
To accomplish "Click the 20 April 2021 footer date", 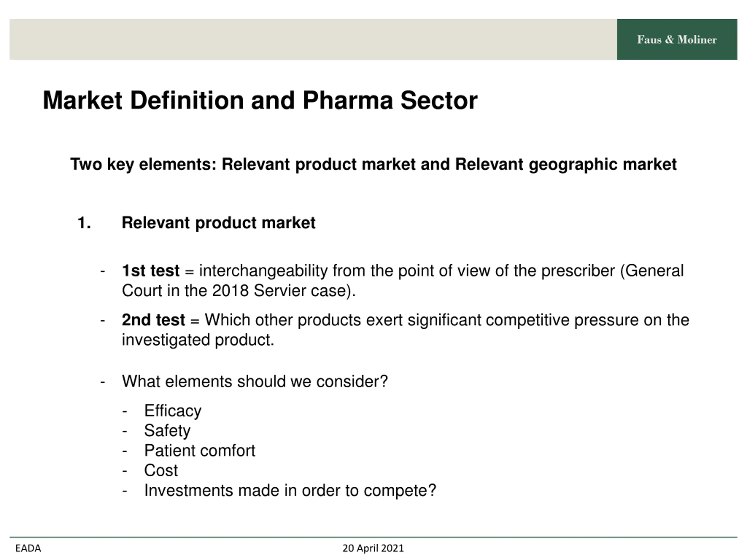I will 373,549.
